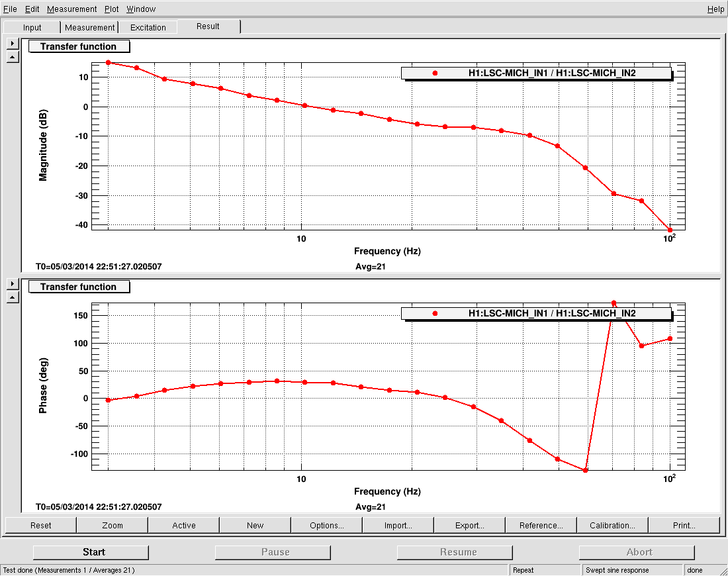Open the Help menu
The width and height of the screenshot is (728, 576).
(715, 9)
